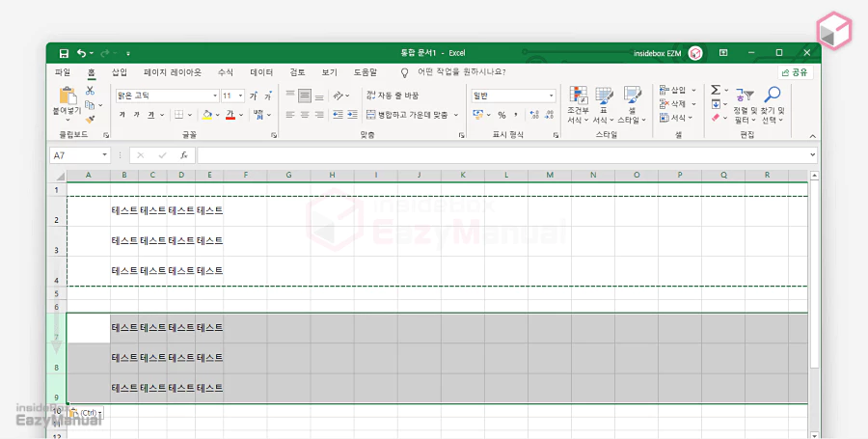Open Find & Select (찾기 및 선택)
The height and width of the screenshot is (439, 868).
(x=773, y=104)
